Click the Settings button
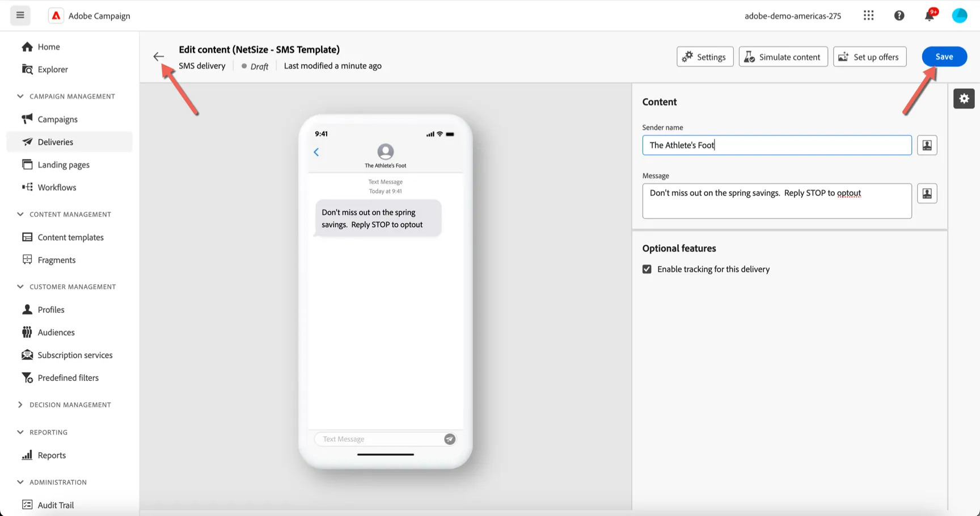This screenshot has height=516, width=980. [x=705, y=57]
